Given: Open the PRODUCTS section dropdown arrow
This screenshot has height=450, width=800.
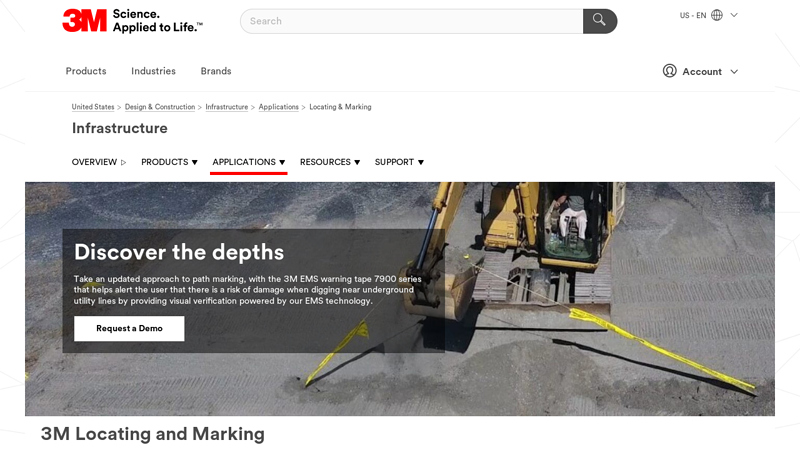Looking at the screenshot, I should coord(194,162).
